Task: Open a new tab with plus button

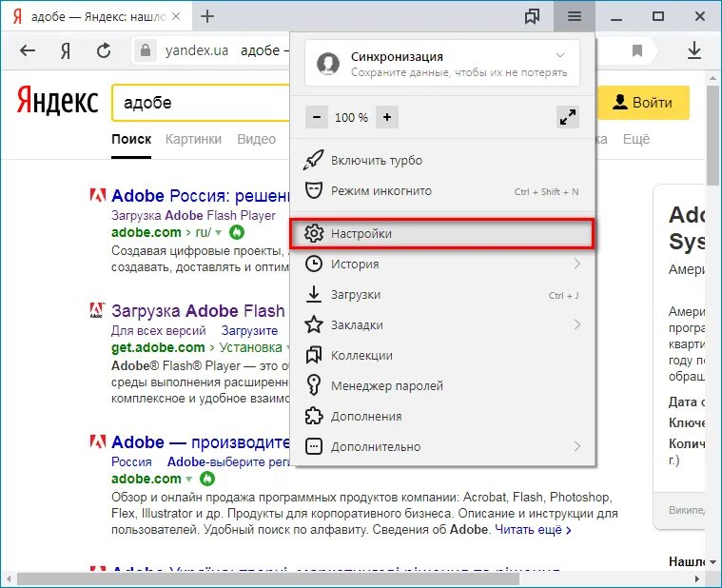Action: tap(207, 16)
